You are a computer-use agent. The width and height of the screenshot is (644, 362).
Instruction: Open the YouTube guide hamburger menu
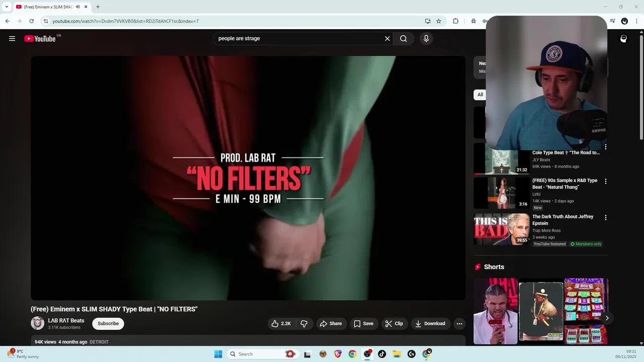click(12, 39)
